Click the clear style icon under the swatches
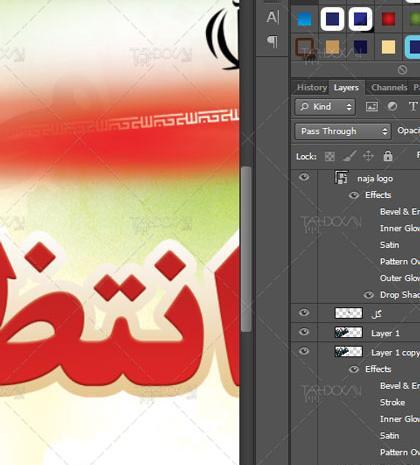 pyautogui.click(x=402, y=70)
